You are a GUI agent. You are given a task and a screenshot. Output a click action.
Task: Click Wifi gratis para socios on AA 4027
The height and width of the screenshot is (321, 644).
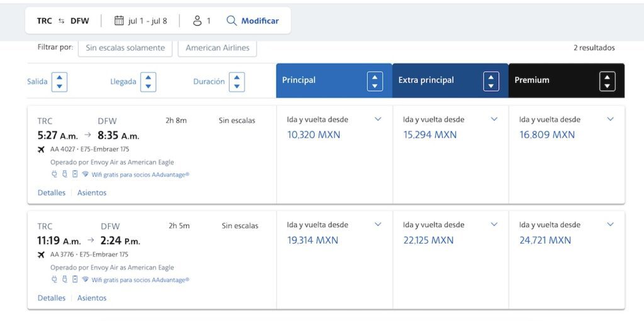click(140, 175)
